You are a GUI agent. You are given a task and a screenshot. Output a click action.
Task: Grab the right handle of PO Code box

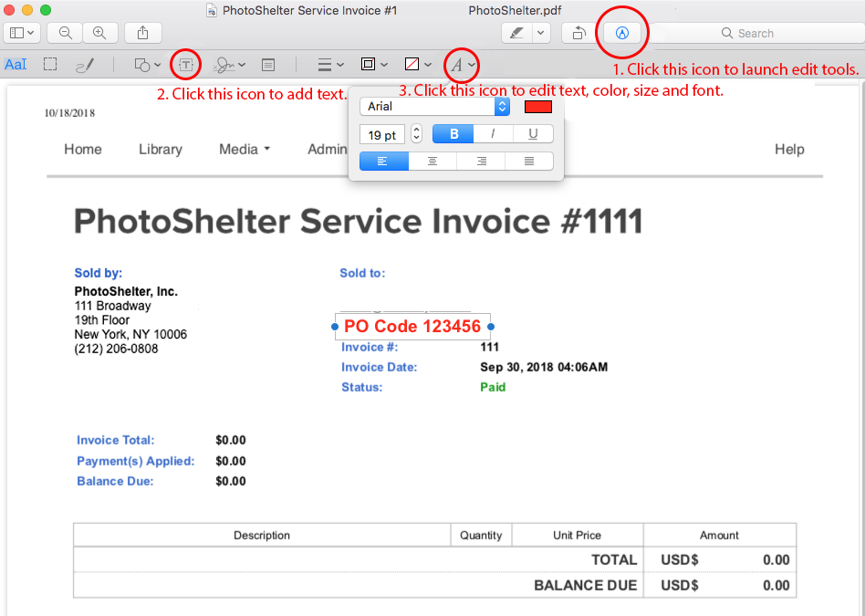click(x=490, y=327)
